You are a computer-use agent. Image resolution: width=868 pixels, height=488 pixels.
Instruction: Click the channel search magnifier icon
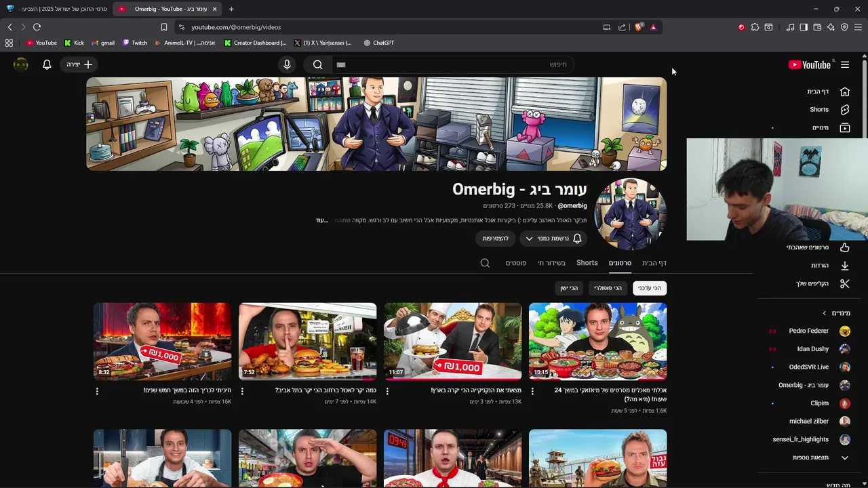(485, 263)
